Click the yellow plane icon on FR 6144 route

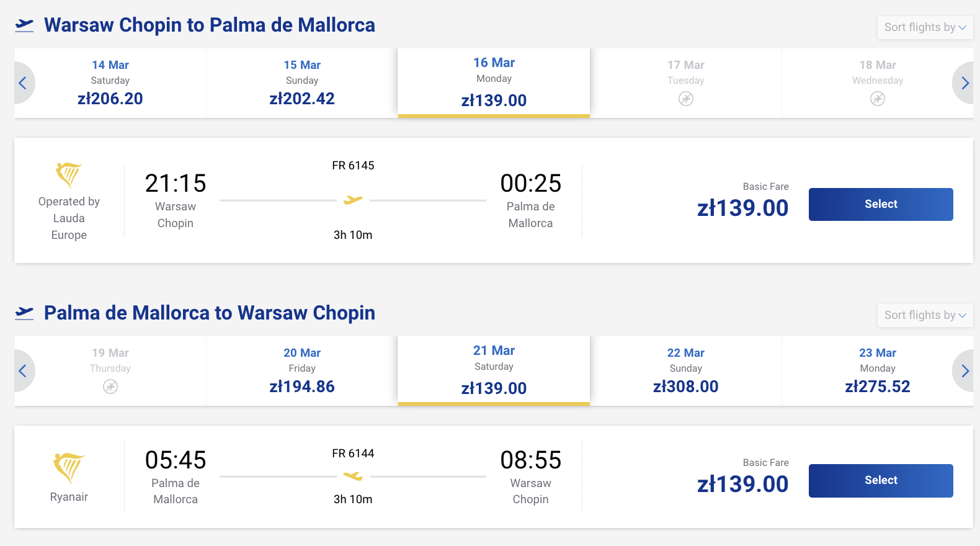(353, 476)
